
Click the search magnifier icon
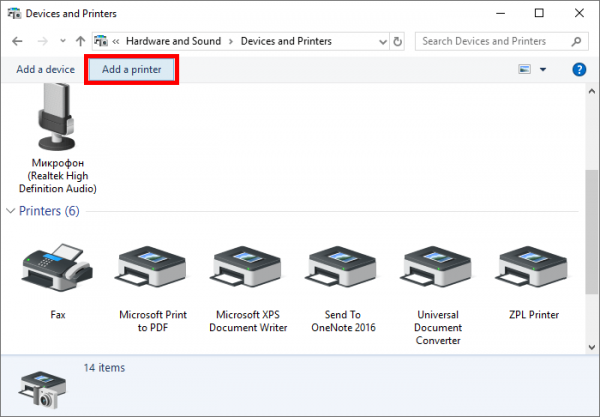(576, 41)
